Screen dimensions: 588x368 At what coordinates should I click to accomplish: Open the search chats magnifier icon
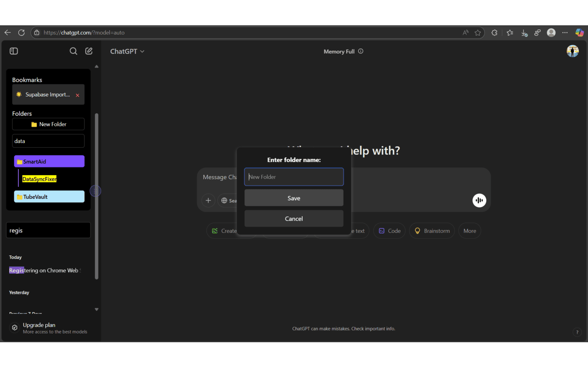73,51
